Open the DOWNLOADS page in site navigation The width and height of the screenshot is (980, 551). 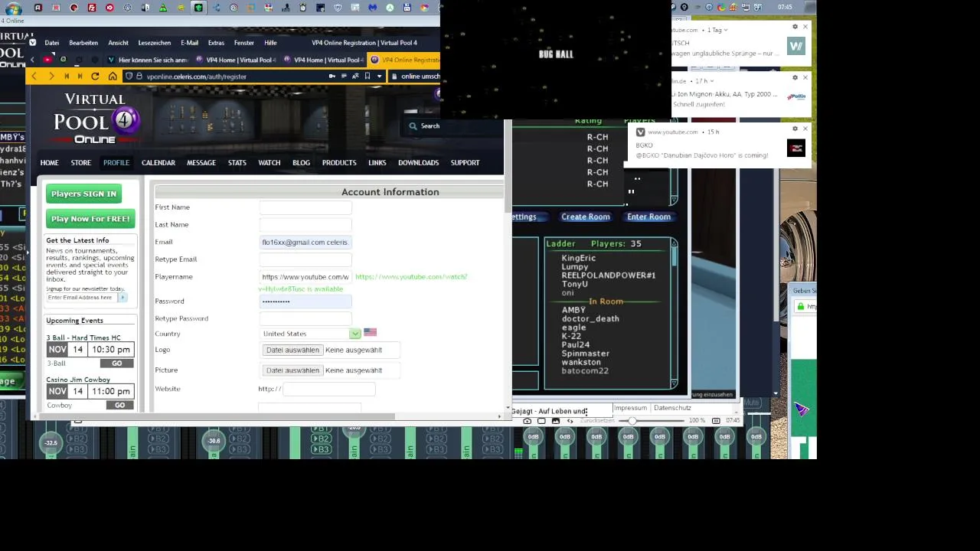(x=418, y=162)
